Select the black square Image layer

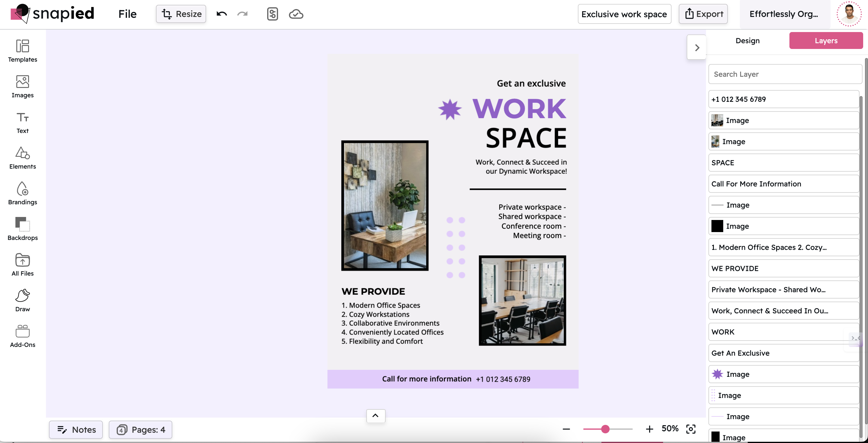(x=784, y=226)
